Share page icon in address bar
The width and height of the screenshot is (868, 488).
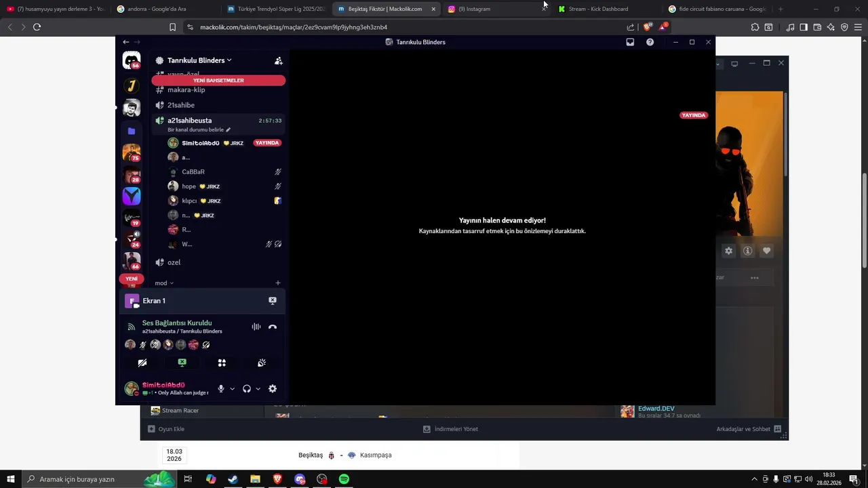(631, 27)
